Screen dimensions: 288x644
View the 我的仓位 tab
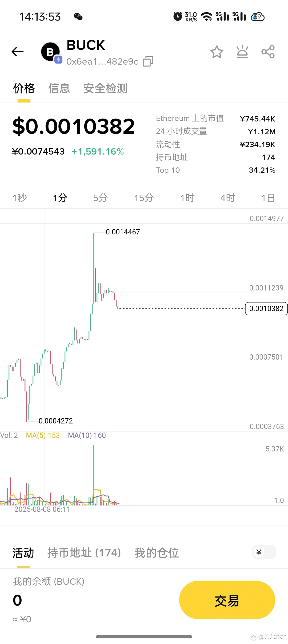coord(157,553)
